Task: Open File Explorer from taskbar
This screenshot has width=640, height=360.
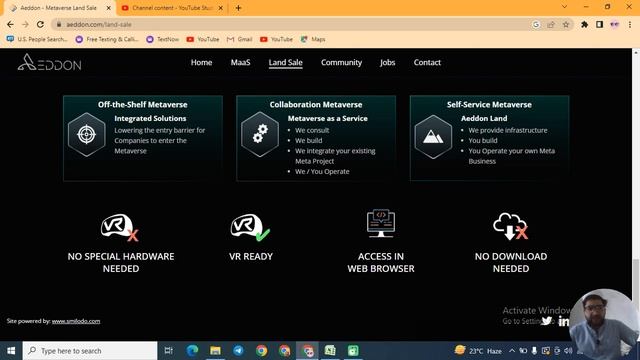Action: point(216,351)
